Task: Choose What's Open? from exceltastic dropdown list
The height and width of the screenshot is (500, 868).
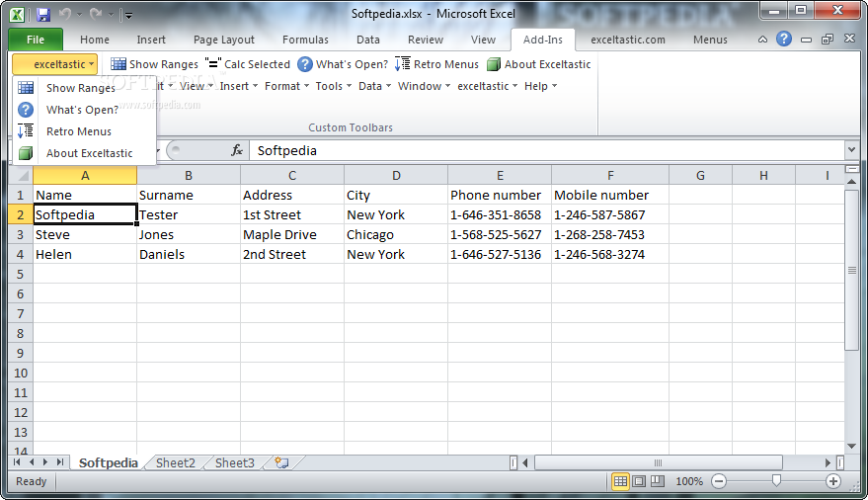Action: click(84, 110)
